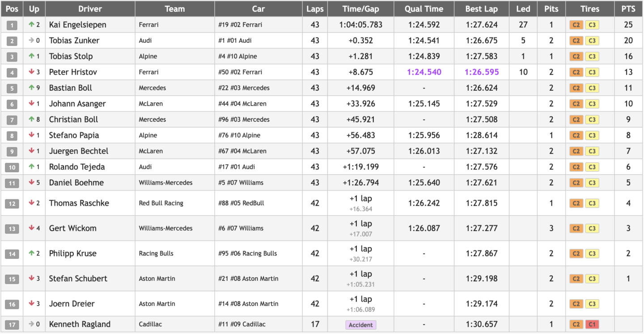Click the car entry #88 #05 RedBull
644x334 pixels.
[x=241, y=203]
